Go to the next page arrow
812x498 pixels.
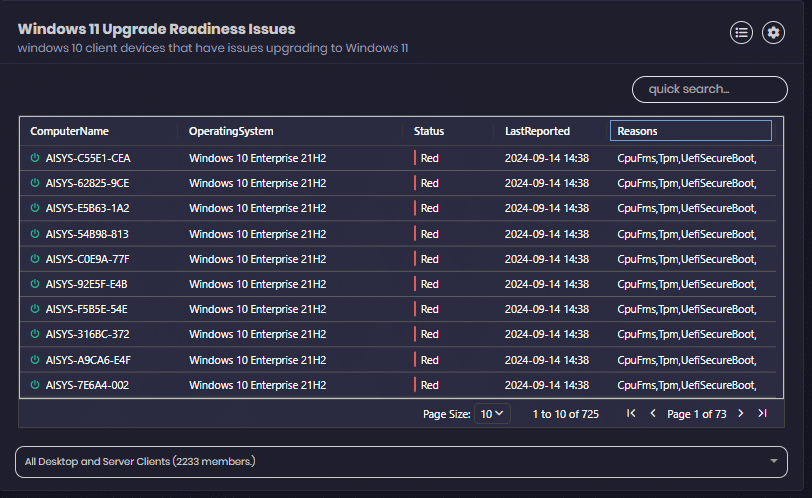tap(741, 413)
